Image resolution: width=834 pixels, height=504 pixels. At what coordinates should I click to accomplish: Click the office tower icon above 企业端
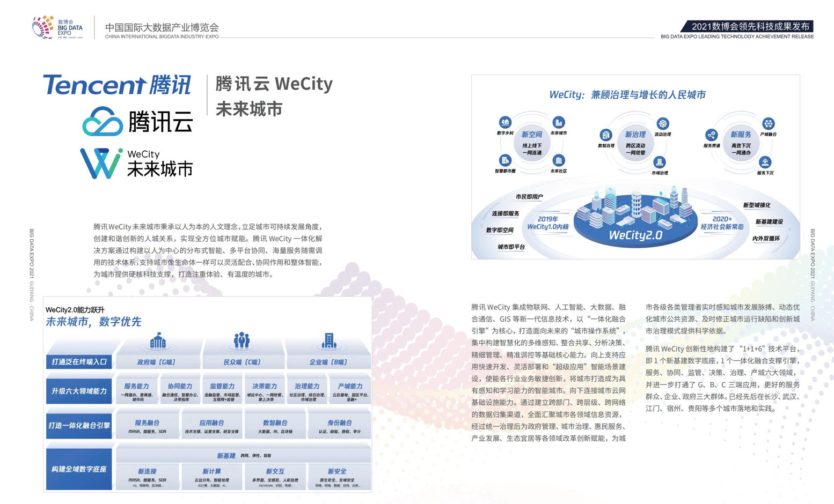coord(329,340)
